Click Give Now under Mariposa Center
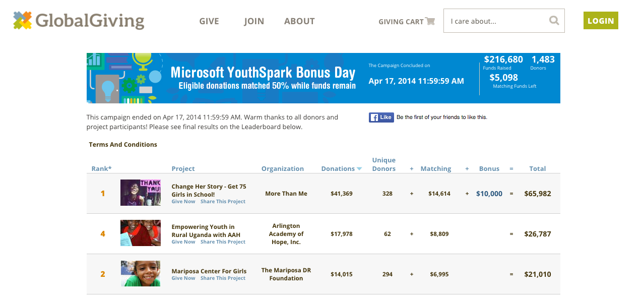The height and width of the screenshot is (297, 644). [183, 278]
